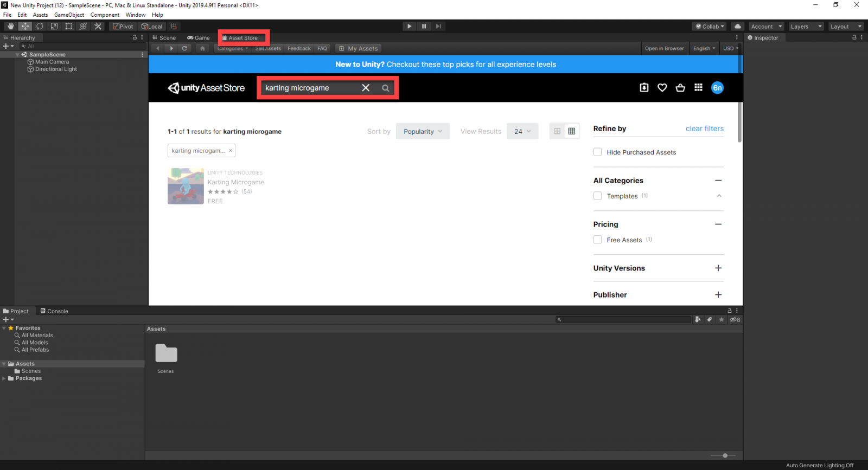Switch to the Console tab

pos(54,311)
